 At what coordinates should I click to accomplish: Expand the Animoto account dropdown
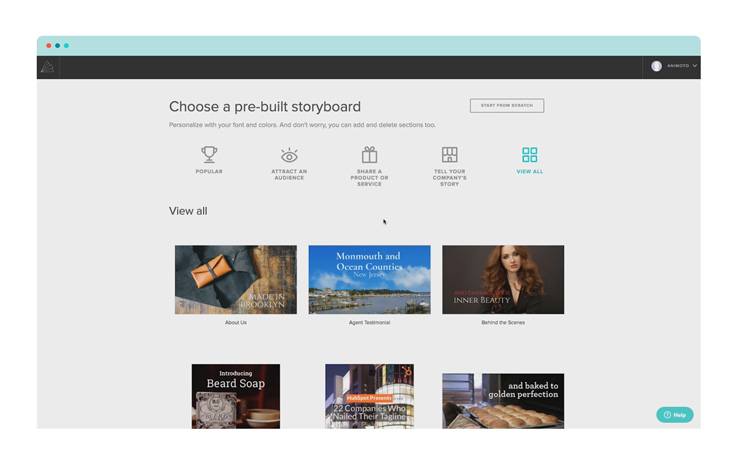coord(694,66)
